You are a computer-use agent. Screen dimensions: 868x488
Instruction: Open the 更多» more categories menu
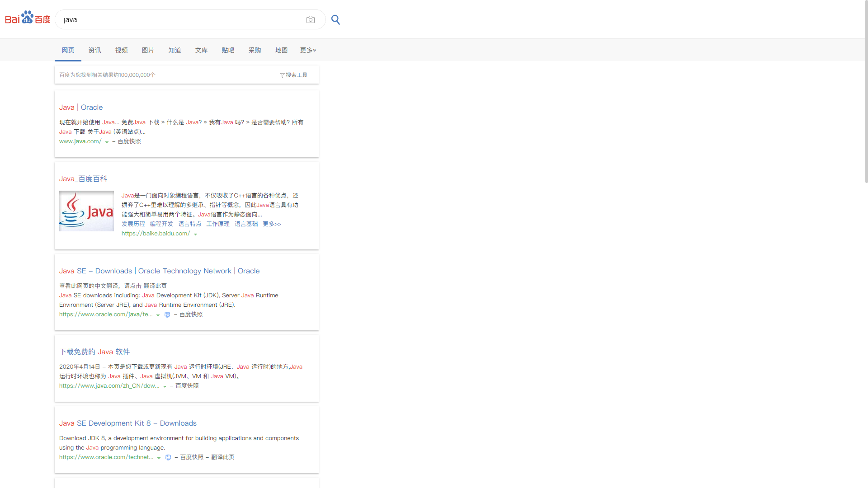(308, 50)
